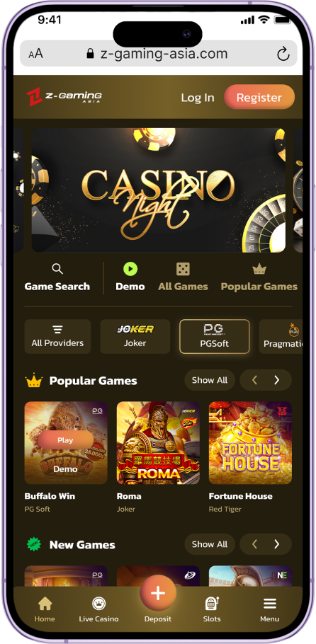Viewport: 316px width, 644px height.
Task: Show previous New Games with left arrow
Action: coord(254,544)
